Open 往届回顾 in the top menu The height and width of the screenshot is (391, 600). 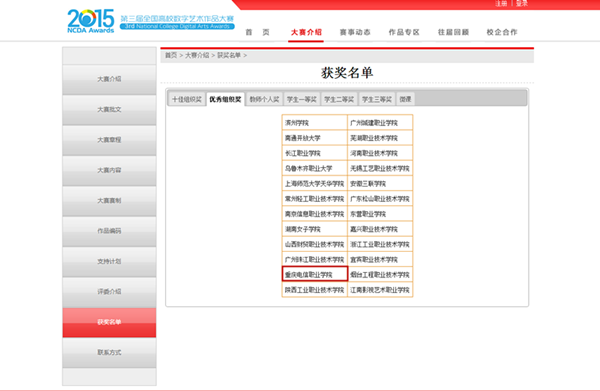point(453,32)
